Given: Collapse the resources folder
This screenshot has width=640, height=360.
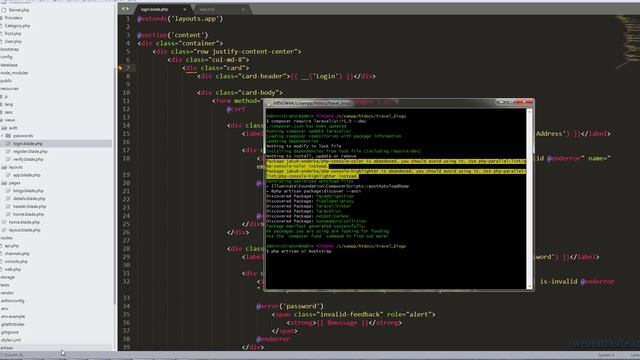Looking at the screenshot, I should point(9,89).
